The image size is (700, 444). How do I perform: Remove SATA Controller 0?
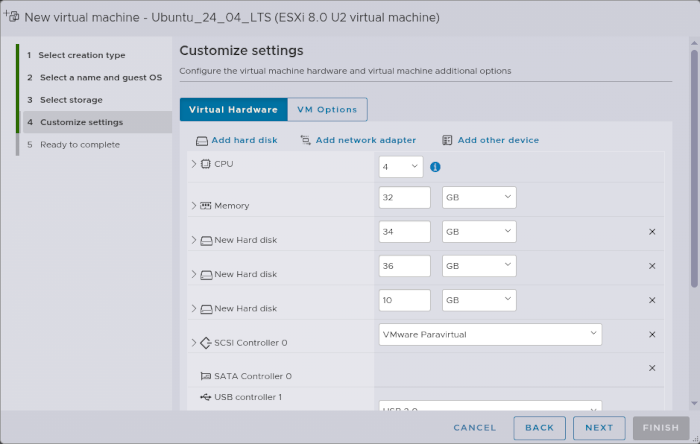point(652,368)
